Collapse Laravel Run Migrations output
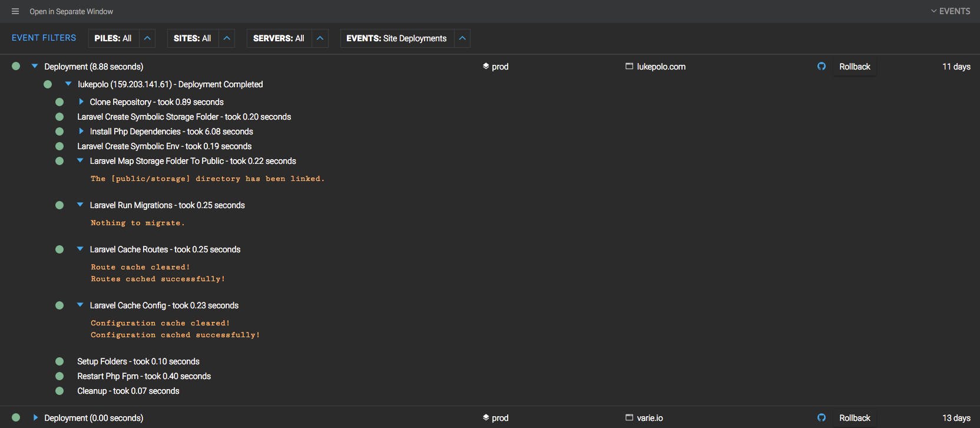Image resolution: width=980 pixels, height=428 pixels. click(x=80, y=205)
